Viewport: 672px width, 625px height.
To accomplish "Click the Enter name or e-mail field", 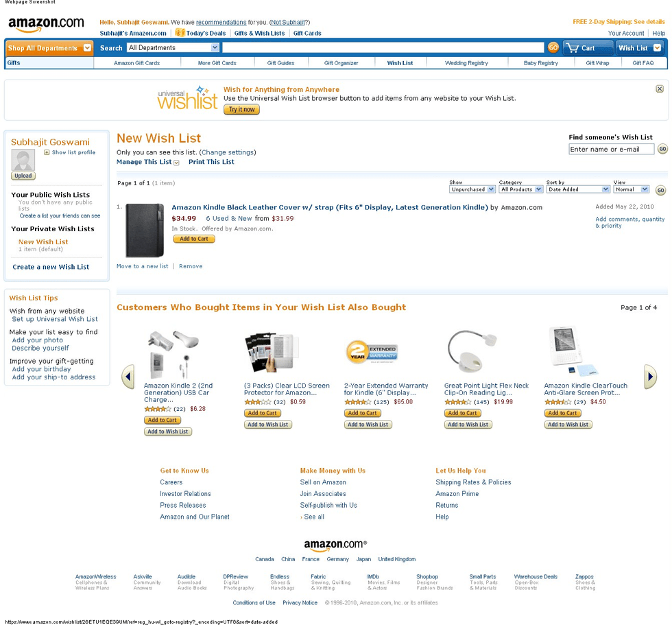I will pos(611,149).
